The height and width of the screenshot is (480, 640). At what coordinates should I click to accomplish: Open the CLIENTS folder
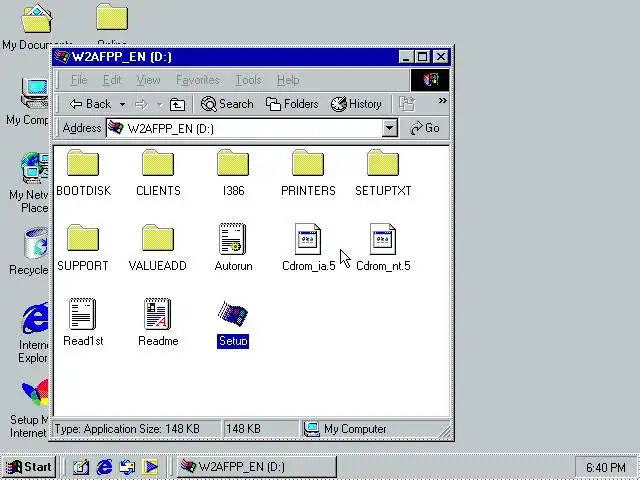tap(158, 173)
